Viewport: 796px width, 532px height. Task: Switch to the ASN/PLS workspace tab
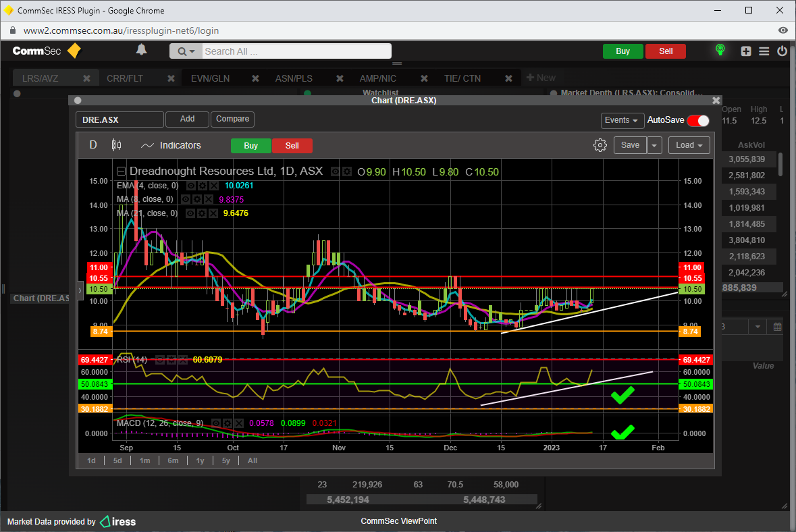tap(294, 79)
